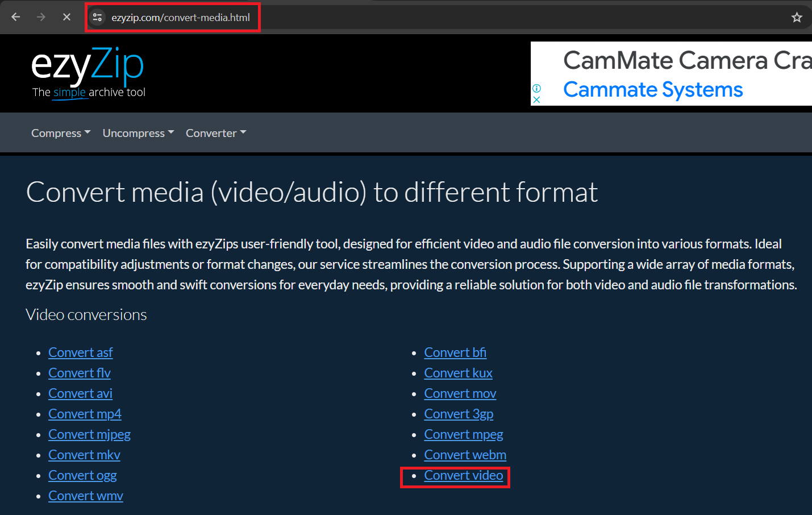This screenshot has height=515, width=812.
Task: Bookmark this page via the star icon
Action: click(797, 17)
